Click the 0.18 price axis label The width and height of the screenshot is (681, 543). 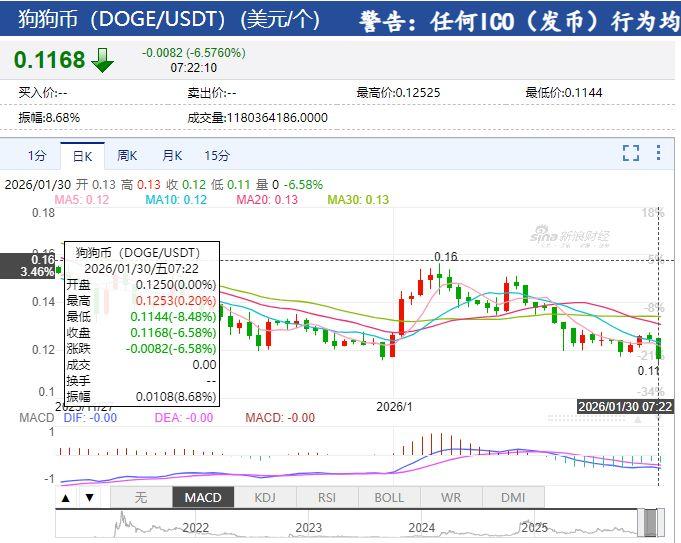pos(43,213)
